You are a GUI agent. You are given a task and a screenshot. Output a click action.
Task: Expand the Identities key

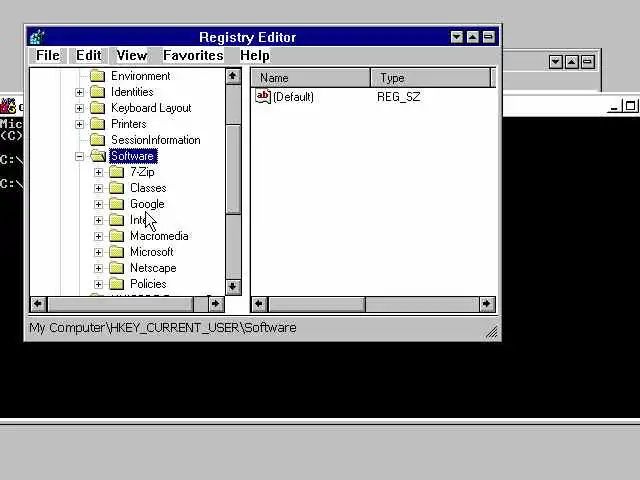(80, 92)
